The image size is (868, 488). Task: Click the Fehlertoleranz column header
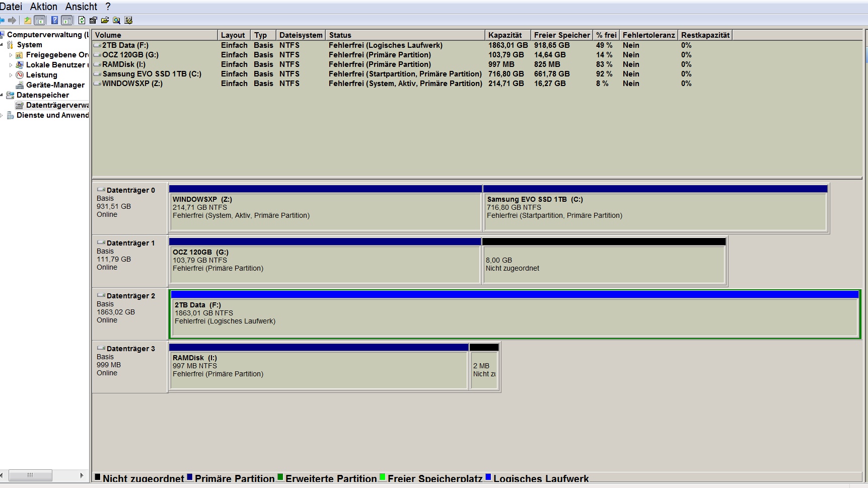(648, 35)
